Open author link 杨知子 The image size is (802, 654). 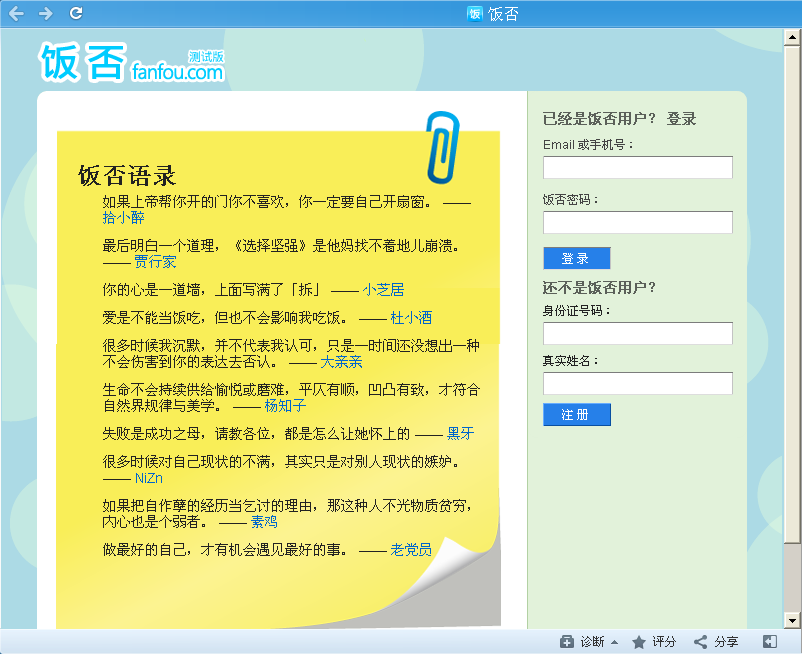pyautogui.click(x=285, y=406)
